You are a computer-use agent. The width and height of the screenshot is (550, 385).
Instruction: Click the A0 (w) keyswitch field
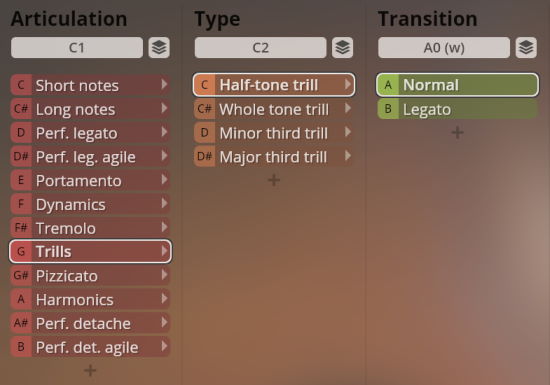444,47
